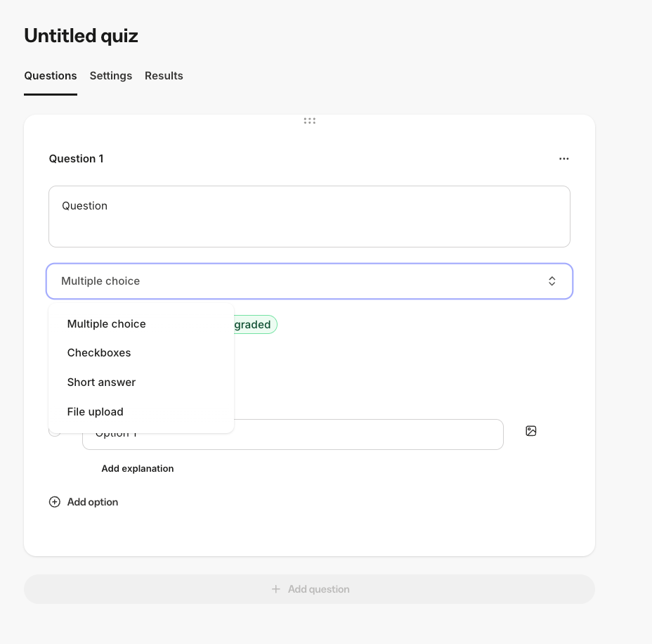Click the Add explanation link
652x644 pixels.
coord(138,468)
